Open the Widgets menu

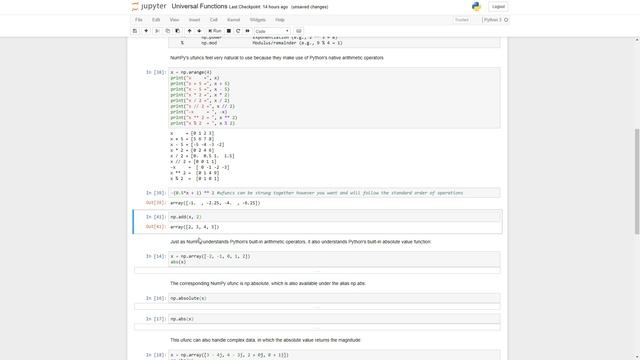coord(258,20)
